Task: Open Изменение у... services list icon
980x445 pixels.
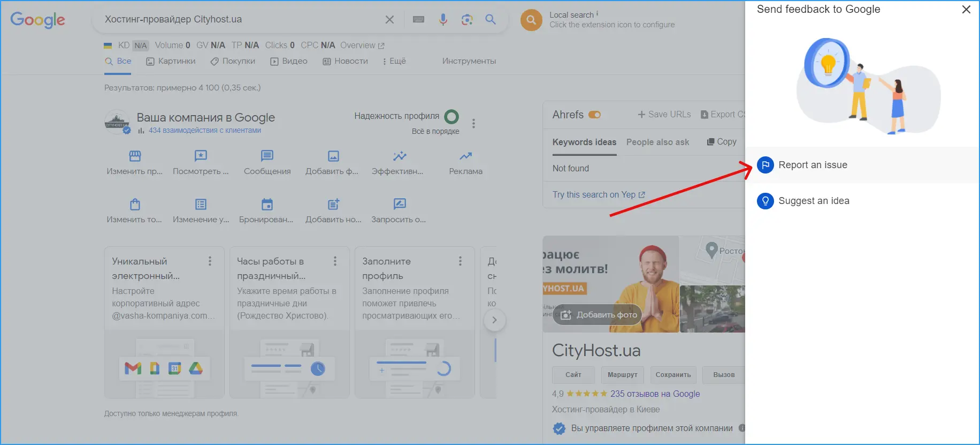Action: [x=201, y=204]
